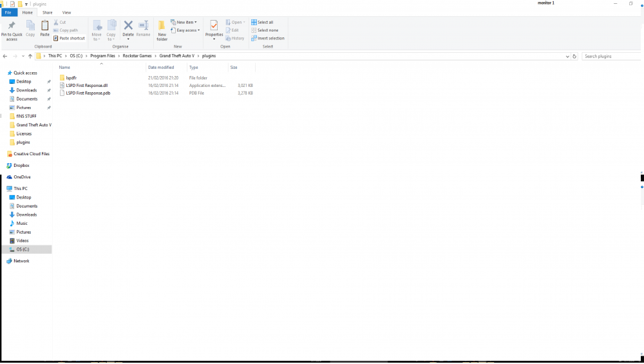
Task: Open Videos under This PC
Action: click(x=22, y=241)
